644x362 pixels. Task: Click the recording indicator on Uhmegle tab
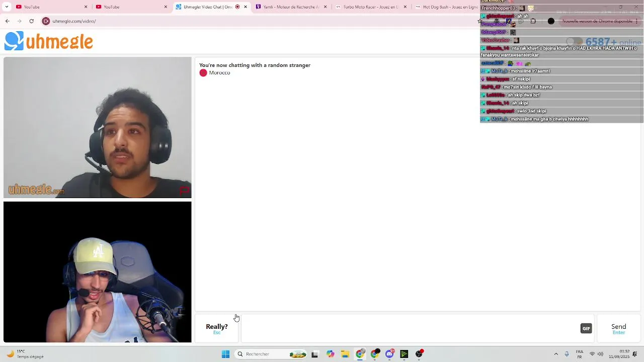click(x=237, y=7)
